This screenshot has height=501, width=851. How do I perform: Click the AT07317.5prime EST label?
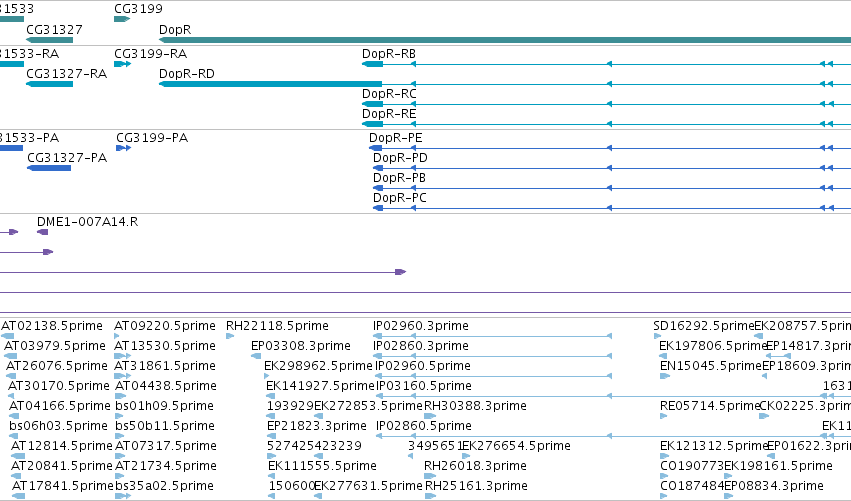pos(166,446)
